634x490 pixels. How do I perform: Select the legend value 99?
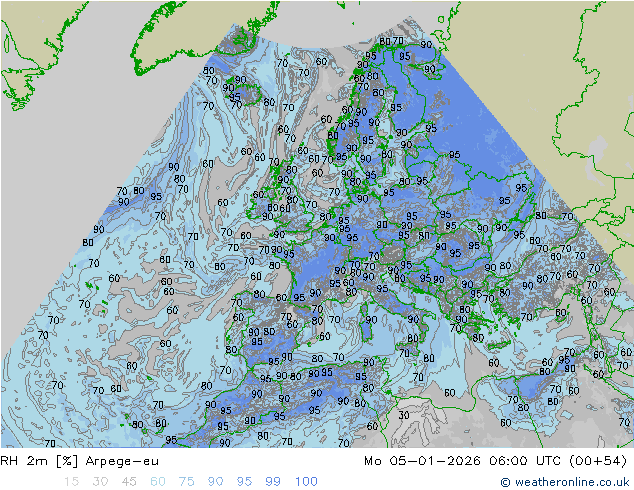[273, 482]
